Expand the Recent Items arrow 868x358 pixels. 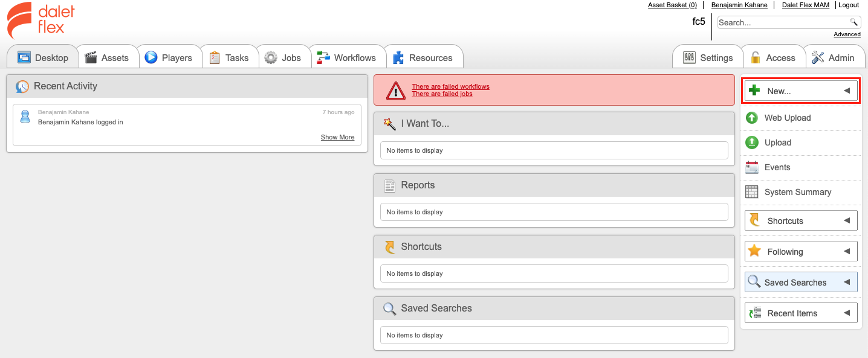click(847, 313)
